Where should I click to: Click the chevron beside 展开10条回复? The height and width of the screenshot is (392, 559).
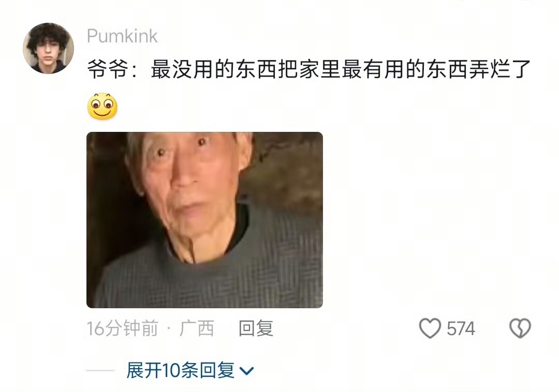click(247, 371)
